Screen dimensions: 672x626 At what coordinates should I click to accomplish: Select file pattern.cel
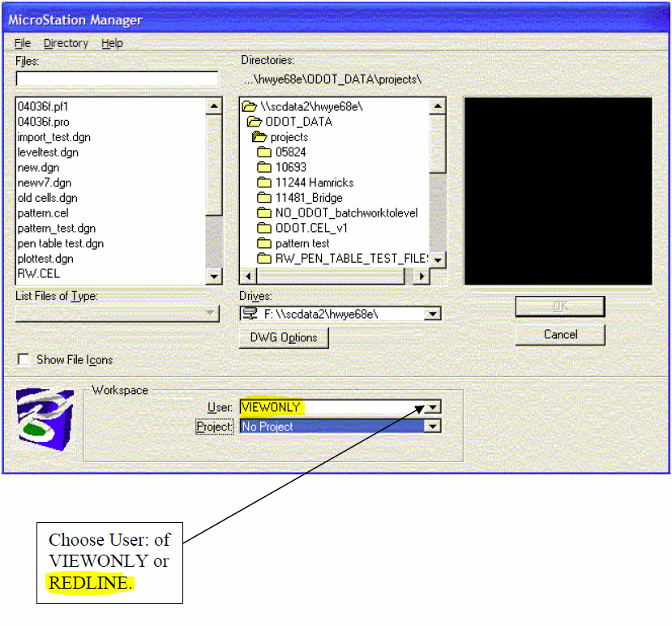43,213
